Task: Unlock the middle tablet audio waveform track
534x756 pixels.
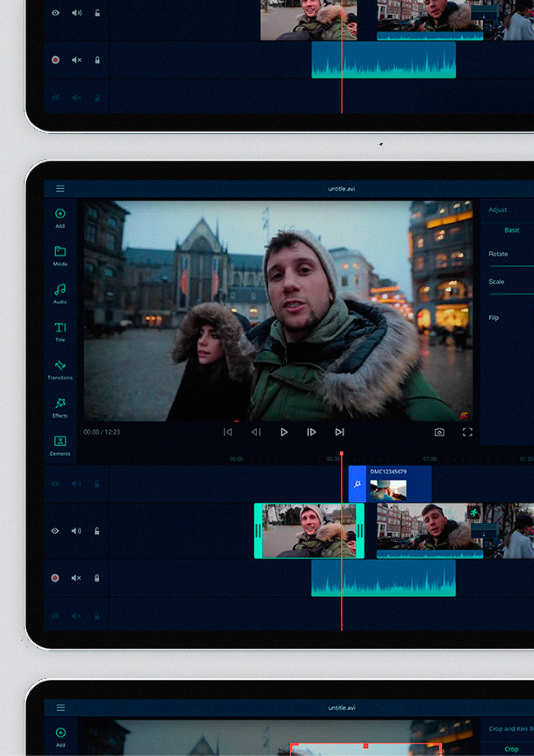Action: coord(97,578)
